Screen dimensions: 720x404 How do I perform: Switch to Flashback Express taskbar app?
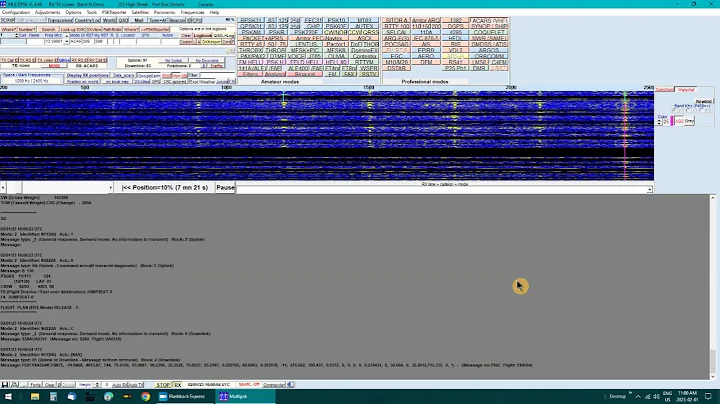(186, 396)
